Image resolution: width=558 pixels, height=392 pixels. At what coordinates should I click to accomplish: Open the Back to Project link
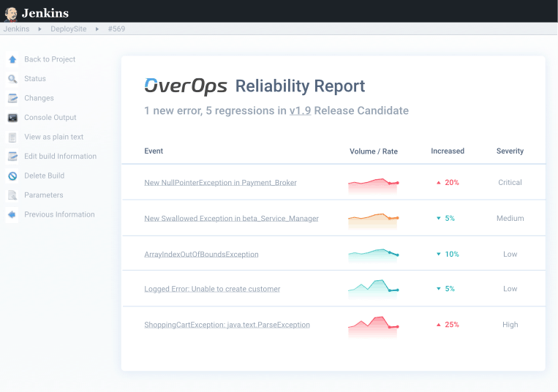[50, 59]
